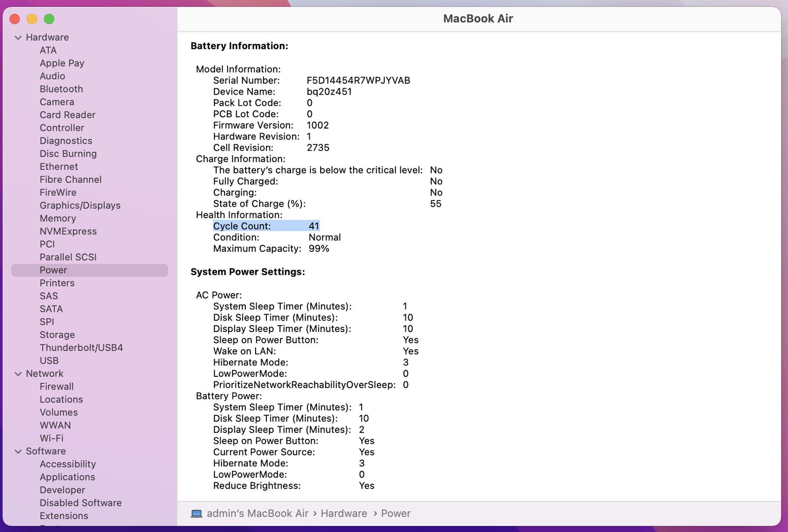Open SATA details
The image size is (788, 532).
tap(51, 309)
